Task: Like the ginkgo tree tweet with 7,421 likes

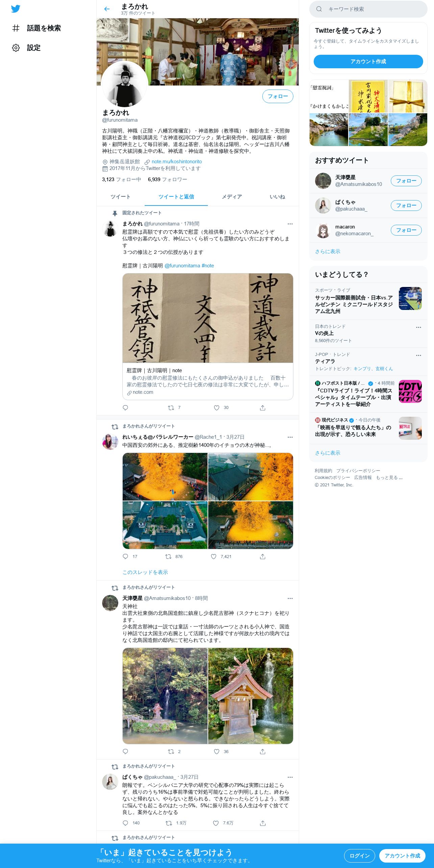Action: (x=214, y=556)
